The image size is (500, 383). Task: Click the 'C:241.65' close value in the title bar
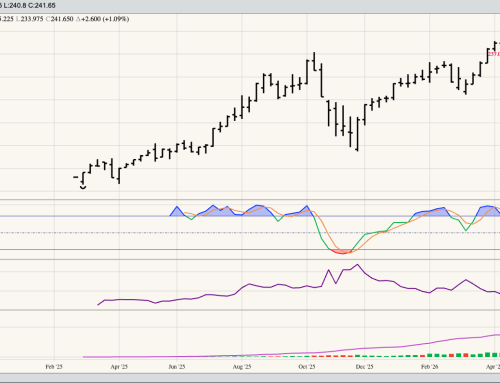coord(41,5)
